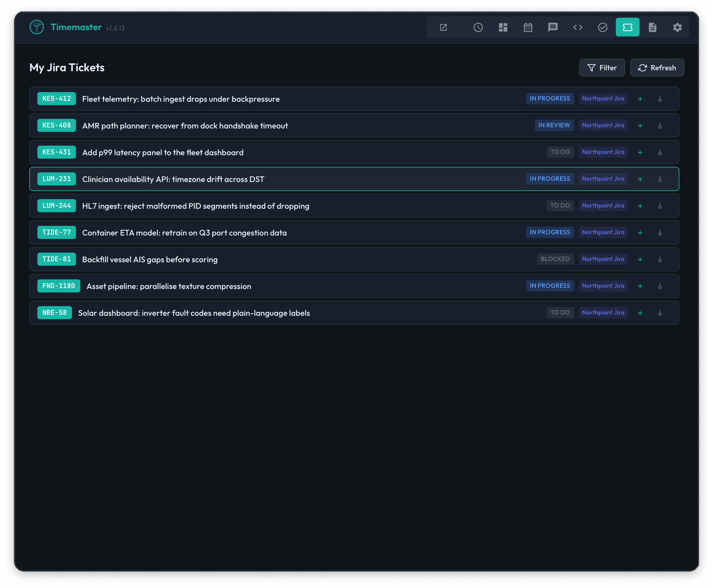Viewport: 713px width, 588px height.
Task: Click the plus icon on TIDE-77 row
Action: 640,233
